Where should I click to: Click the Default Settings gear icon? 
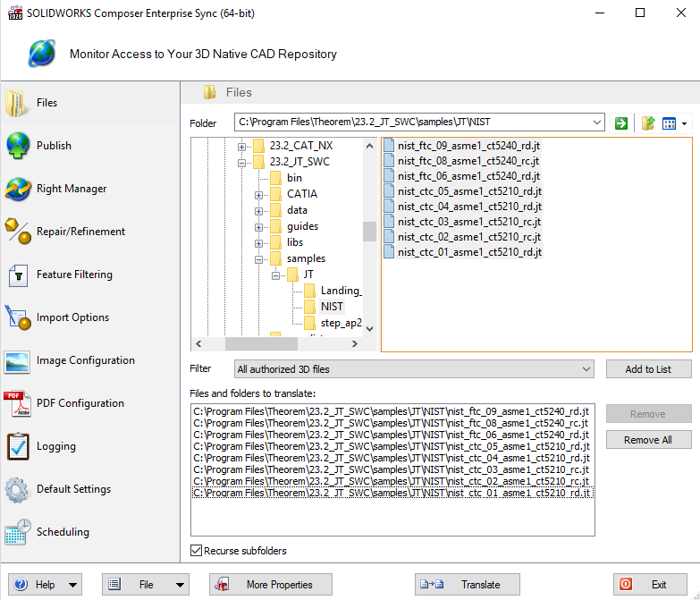16,490
